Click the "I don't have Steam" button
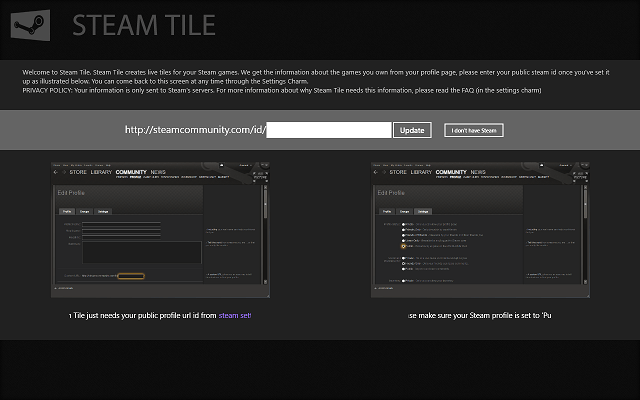The height and width of the screenshot is (400, 640). (x=474, y=130)
